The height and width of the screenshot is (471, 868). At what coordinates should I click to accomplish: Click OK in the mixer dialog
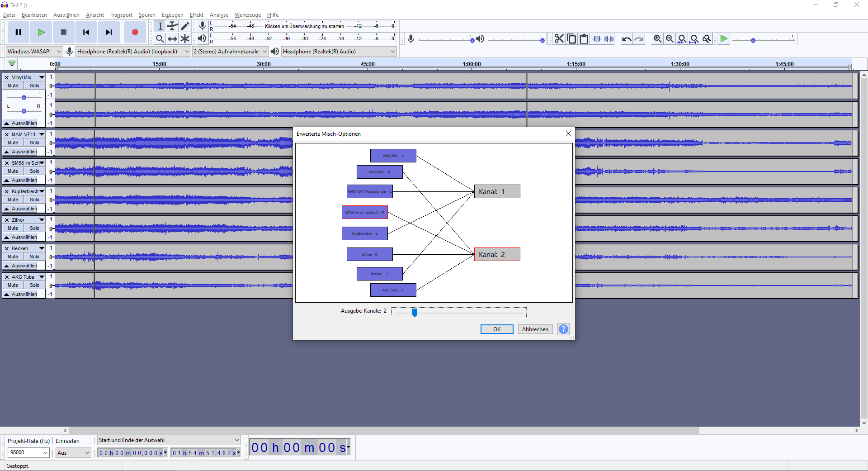coord(496,329)
